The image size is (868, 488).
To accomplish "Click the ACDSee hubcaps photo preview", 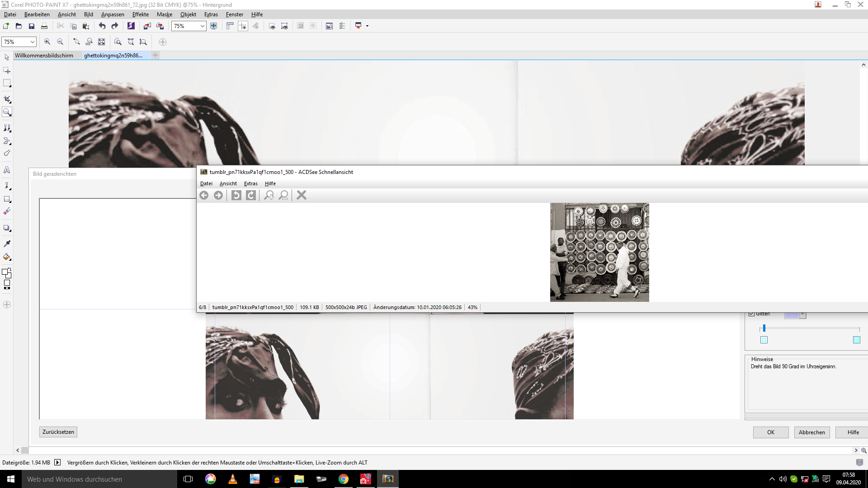I will (599, 252).
